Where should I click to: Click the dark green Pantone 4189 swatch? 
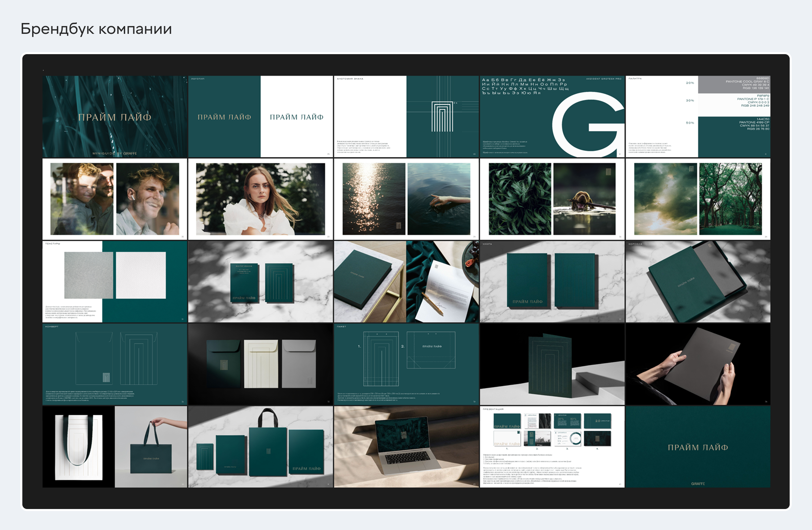click(734, 136)
